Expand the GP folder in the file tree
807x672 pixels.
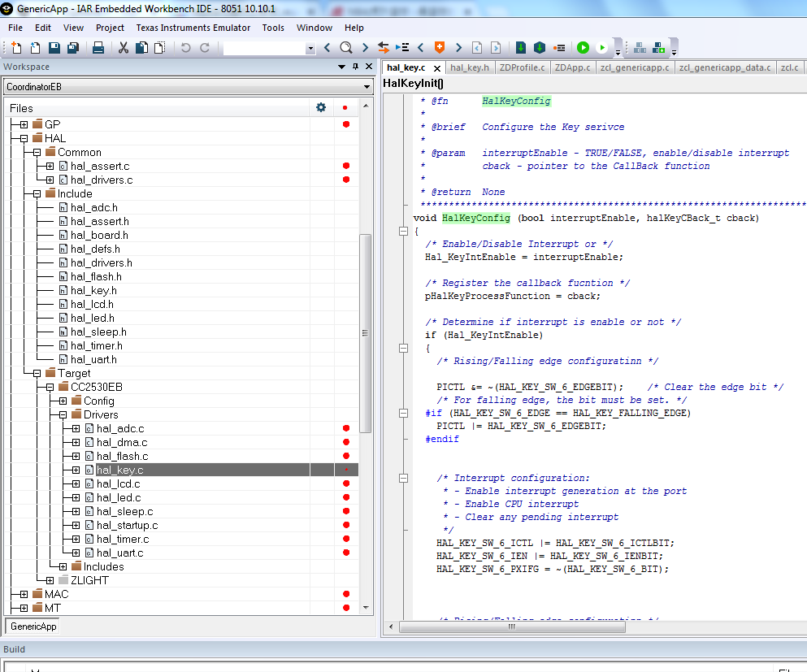click(x=24, y=124)
